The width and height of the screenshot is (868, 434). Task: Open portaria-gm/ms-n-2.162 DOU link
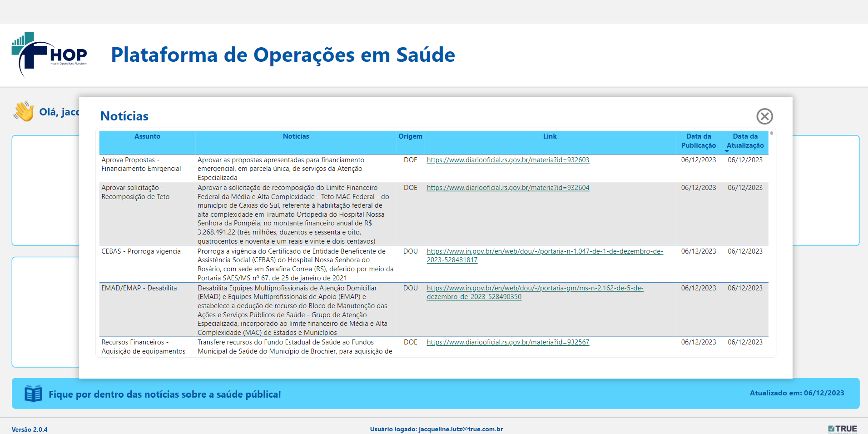coord(535,292)
